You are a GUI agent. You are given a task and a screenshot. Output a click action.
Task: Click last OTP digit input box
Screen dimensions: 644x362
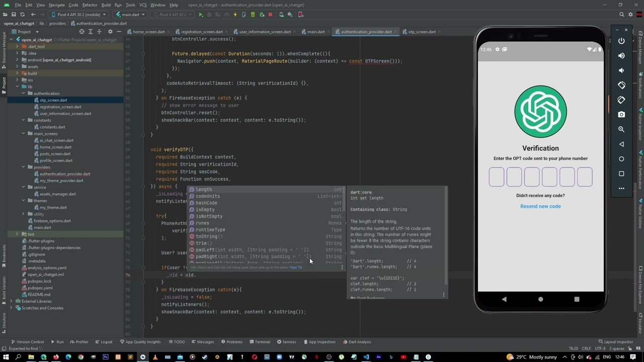click(x=585, y=177)
